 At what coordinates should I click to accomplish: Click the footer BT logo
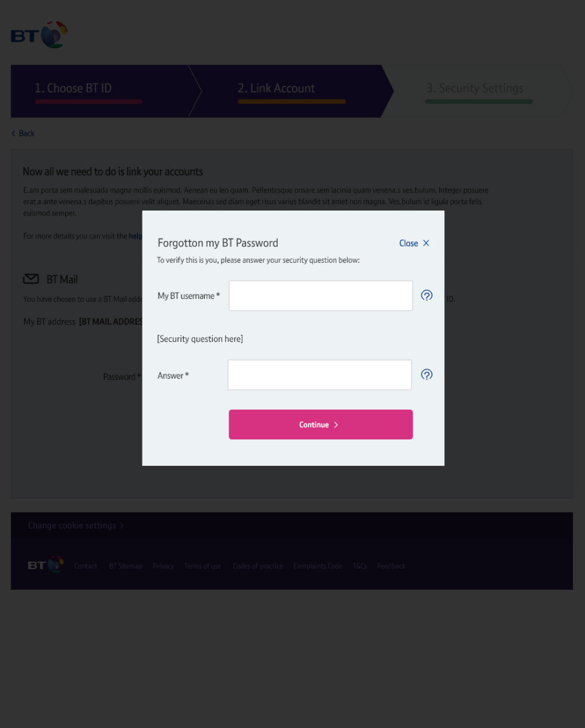pyautogui.click(x=46, y=565)
